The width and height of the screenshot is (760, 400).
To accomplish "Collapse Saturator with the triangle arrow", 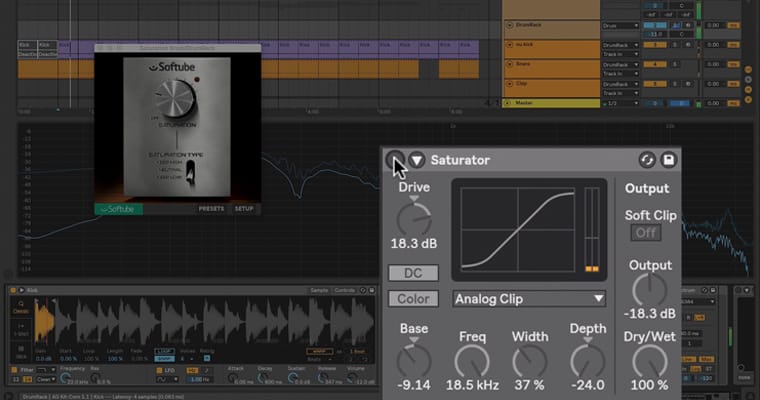I will pyautogui.click(x=417, y=160).
